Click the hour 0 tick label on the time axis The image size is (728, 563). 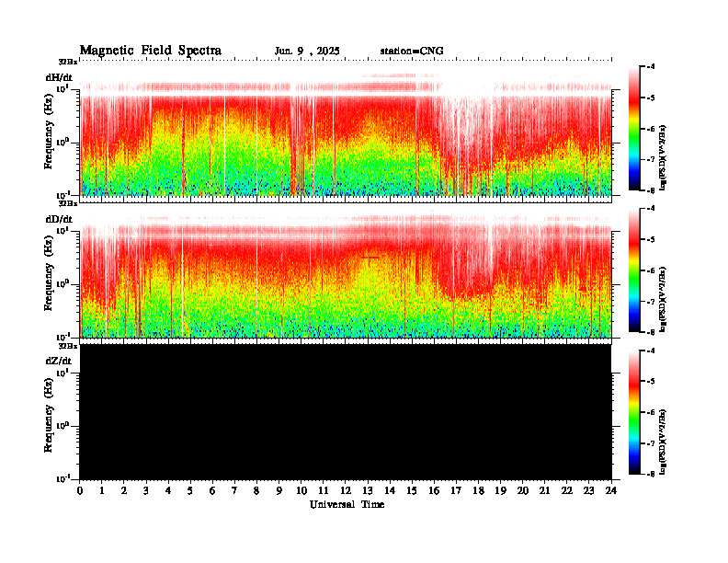pos(80,491)
